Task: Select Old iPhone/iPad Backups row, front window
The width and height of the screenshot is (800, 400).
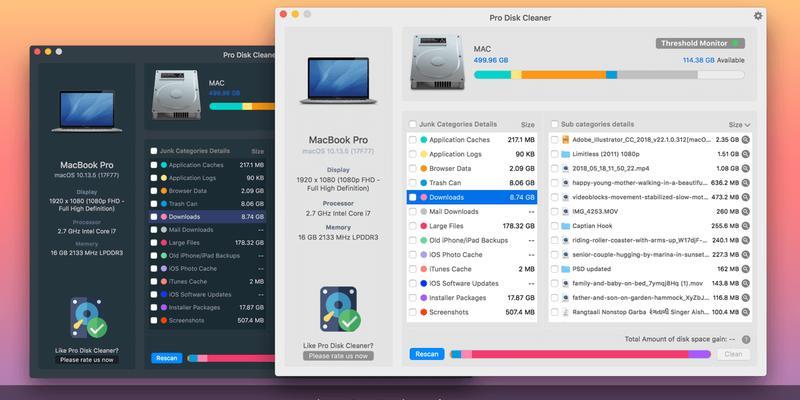Action: (471, 240)
